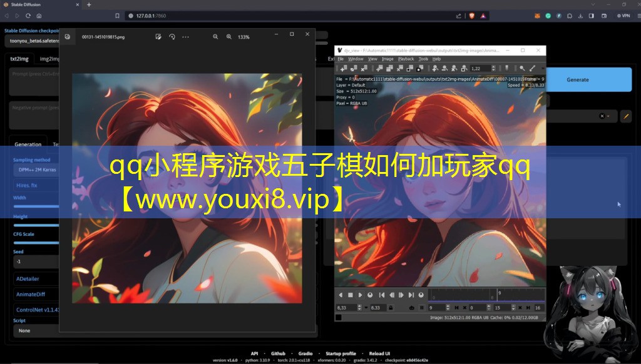Adjust zoom value stepper showing 1,22
The width and height of the screenshot is (641, 364).
tap(493, 68)
